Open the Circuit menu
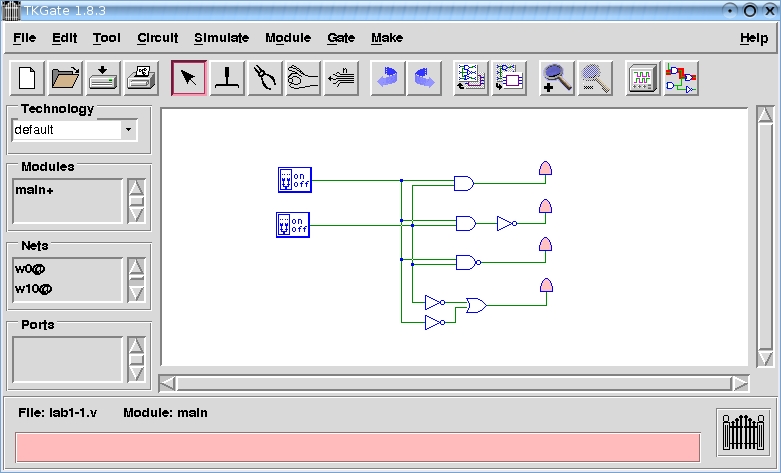Viewport: 781px width, 473px height. pyautogui.click(x=157, y=38)
